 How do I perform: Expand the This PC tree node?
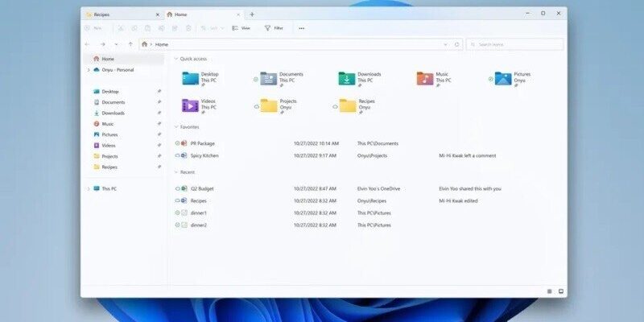click(89, 189)
